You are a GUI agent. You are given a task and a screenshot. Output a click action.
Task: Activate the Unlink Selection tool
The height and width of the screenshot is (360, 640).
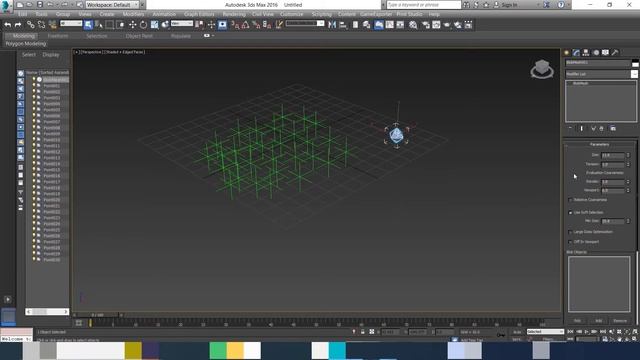pyautogui.click(x=41, y=25)
